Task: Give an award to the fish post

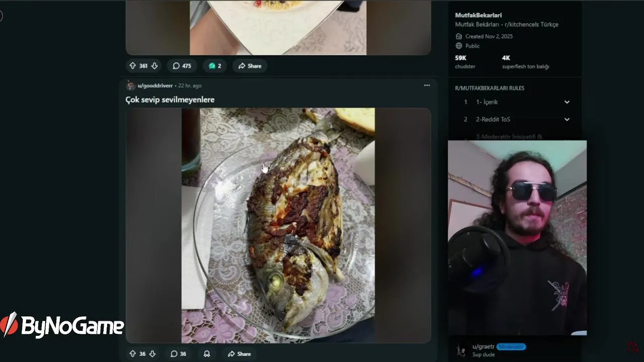Action: pyautogui.click(x=207, y=354)
